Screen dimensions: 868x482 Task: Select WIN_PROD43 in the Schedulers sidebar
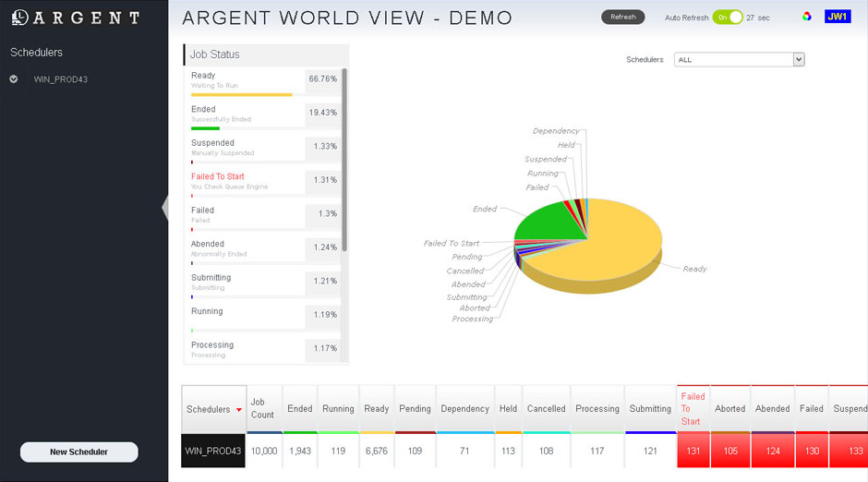(60, 79)
